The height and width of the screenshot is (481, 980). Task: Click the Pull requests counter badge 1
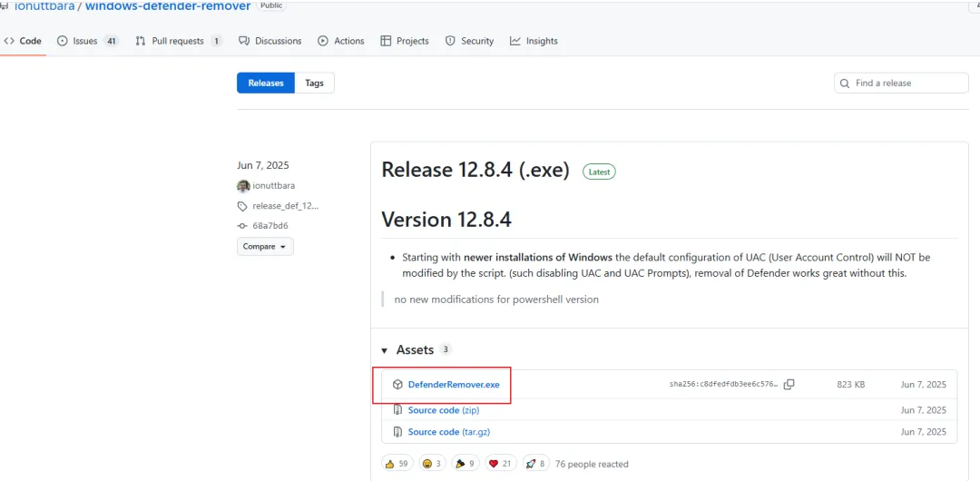coord(216,41)
